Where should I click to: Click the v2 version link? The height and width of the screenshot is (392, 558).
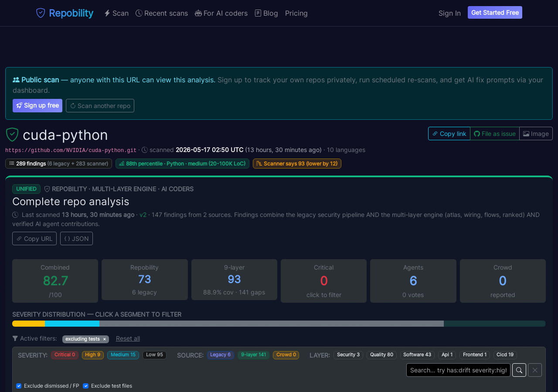[143, 215]
